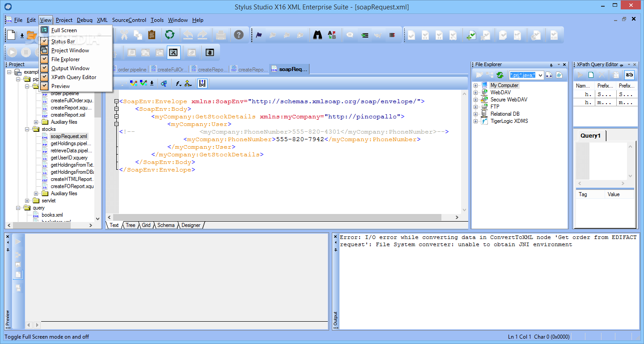644x344 pixels.
Task: Select soapRequest.xml in Project tree
Action: [69, 136]
